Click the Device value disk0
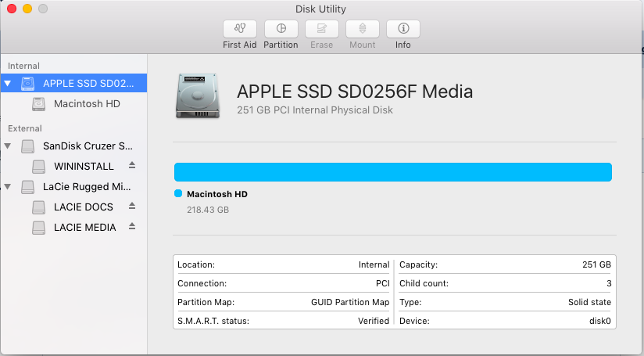This screenshot has width=644, height=356. pos(600,321)
